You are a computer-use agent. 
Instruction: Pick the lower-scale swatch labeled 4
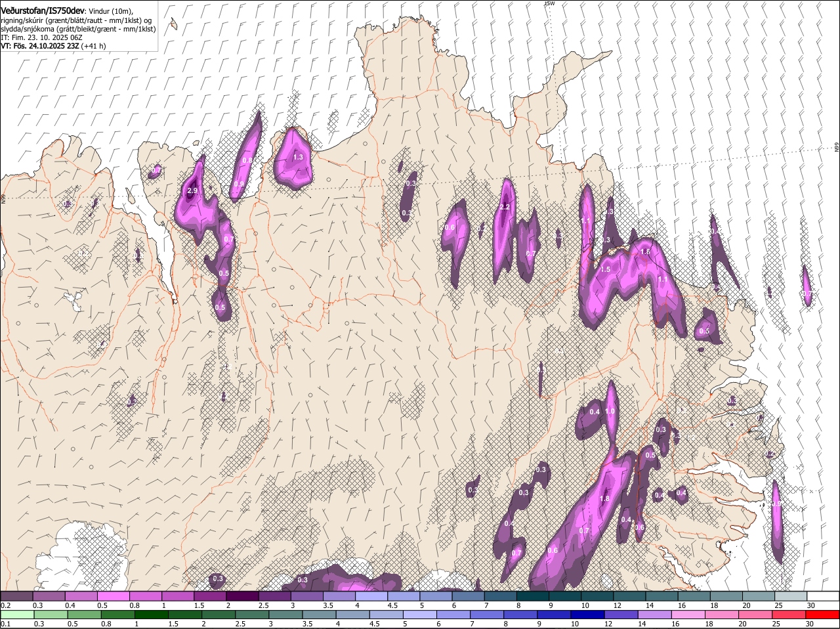pyautogui.click(x=352, y=615)
